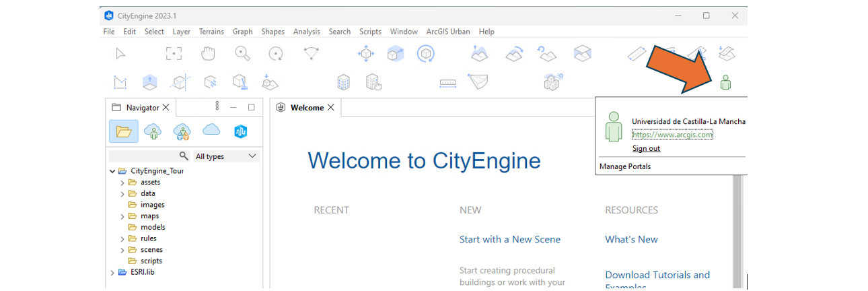
Task: Open the Navigator view menu dots
Action: 217,106
